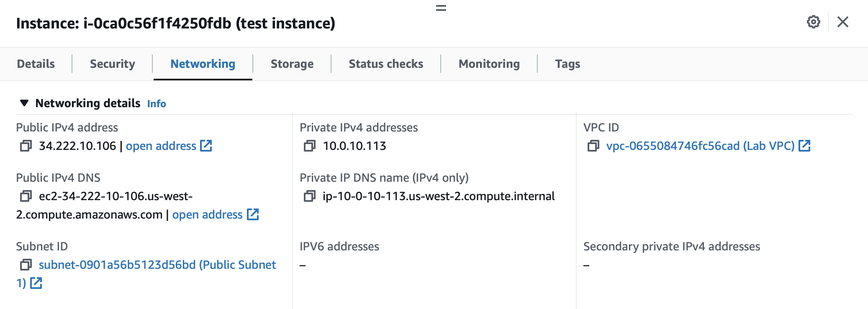Copy the VPC ID
The width and height of the screenshot is (868, 309).
click(x=593, y=146)
